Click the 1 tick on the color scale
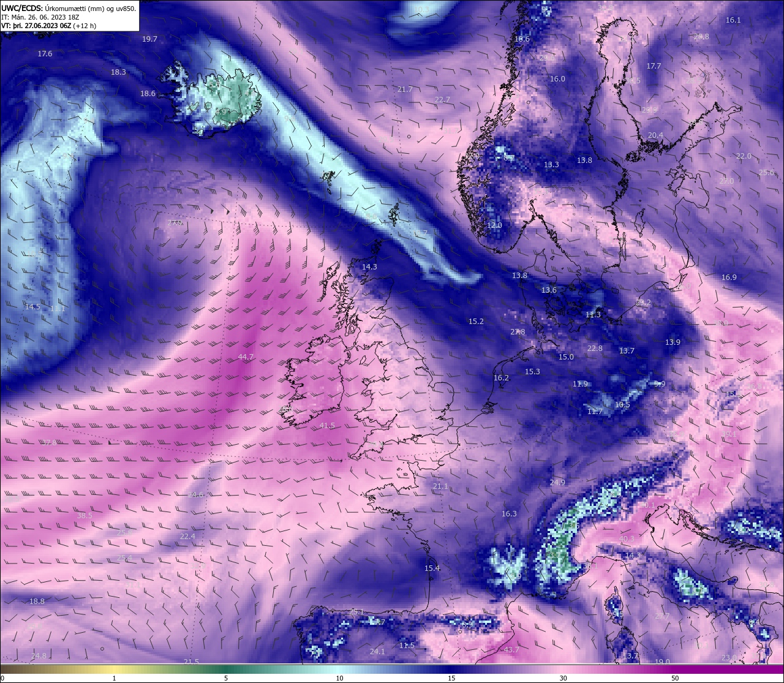This screenshot has height=683, width=784. (x=115, y=678)
